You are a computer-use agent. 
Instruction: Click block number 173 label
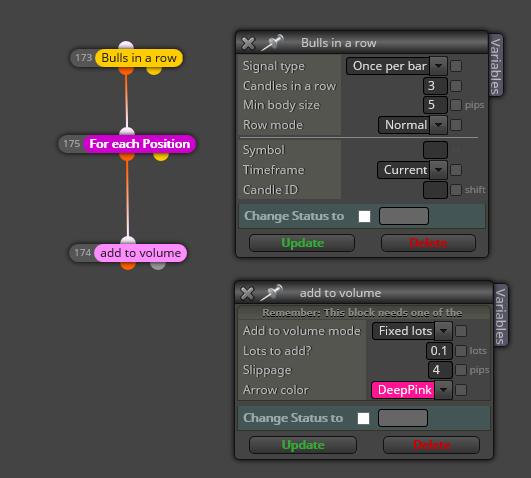[84, 58]
